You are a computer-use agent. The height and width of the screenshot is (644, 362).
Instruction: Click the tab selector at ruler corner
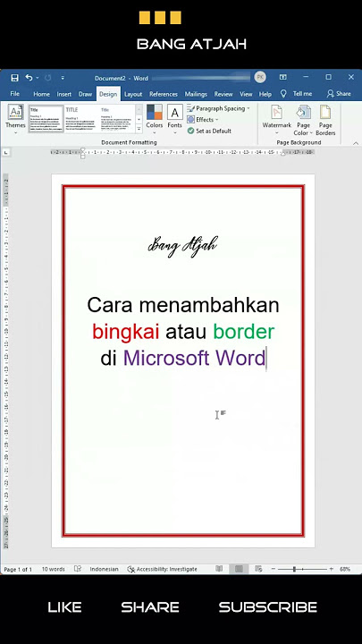click(6, 153)
